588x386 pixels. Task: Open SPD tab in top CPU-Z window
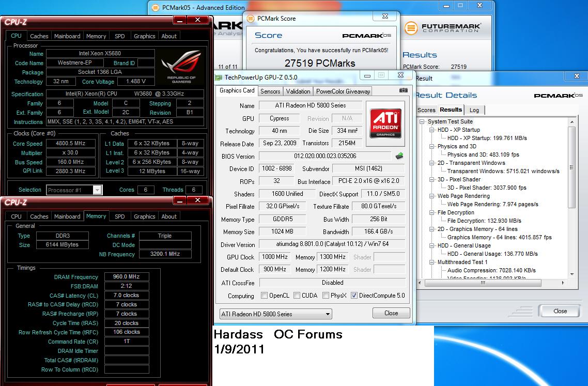point(120,36)
